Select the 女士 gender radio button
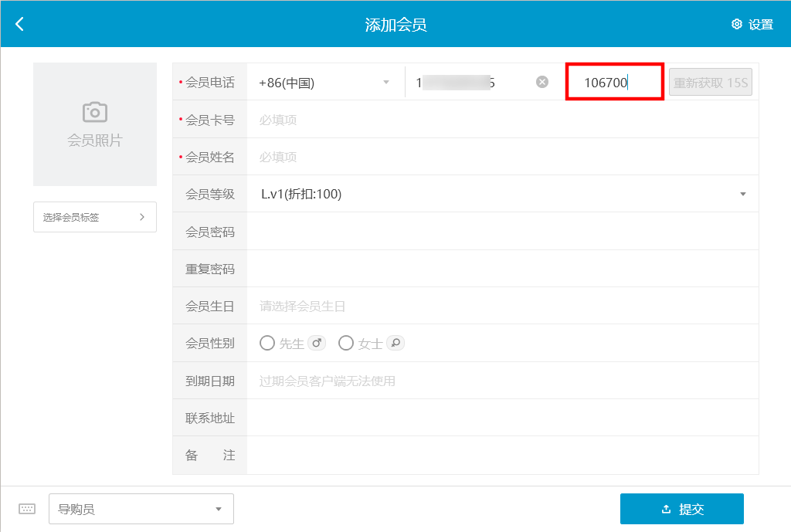The height and width of the screenshot is (532, 791). click(346, 344)
